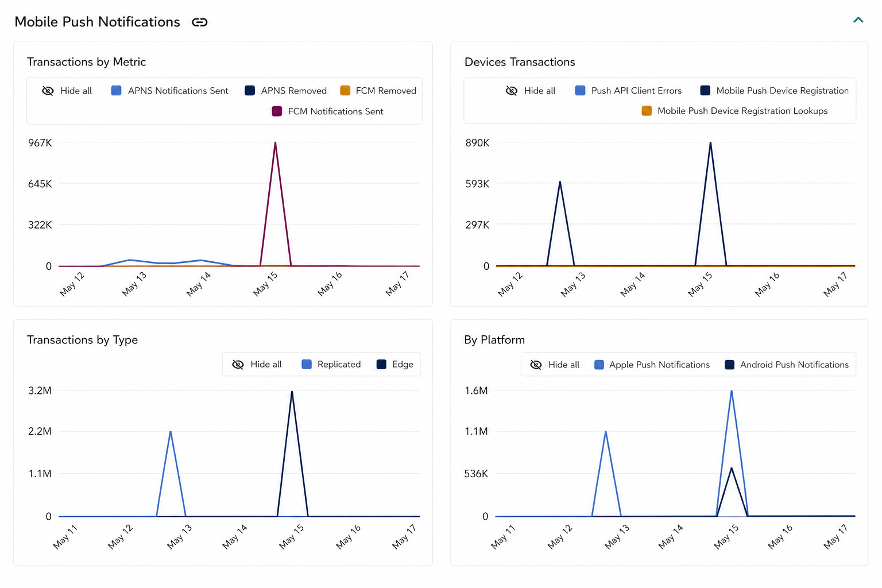882x588 pixels.
Task: Click the 536K axis label
Action: (x=476, y=474)
